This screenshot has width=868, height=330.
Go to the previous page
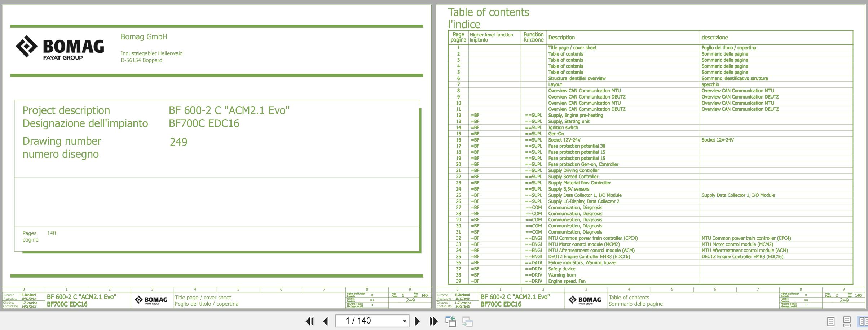point(326,321)
